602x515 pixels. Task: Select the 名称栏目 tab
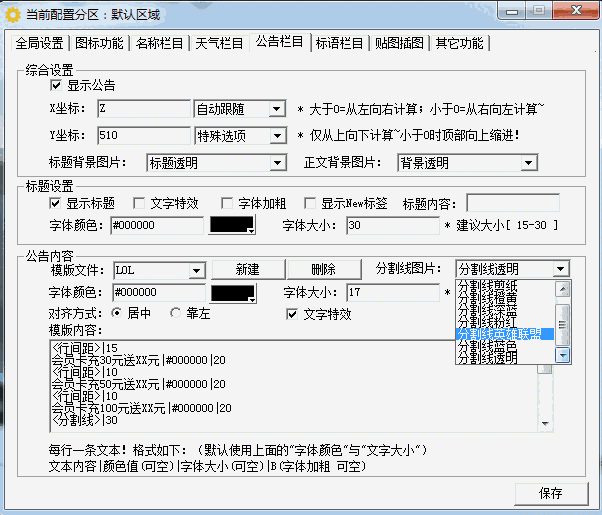point(159,43)
